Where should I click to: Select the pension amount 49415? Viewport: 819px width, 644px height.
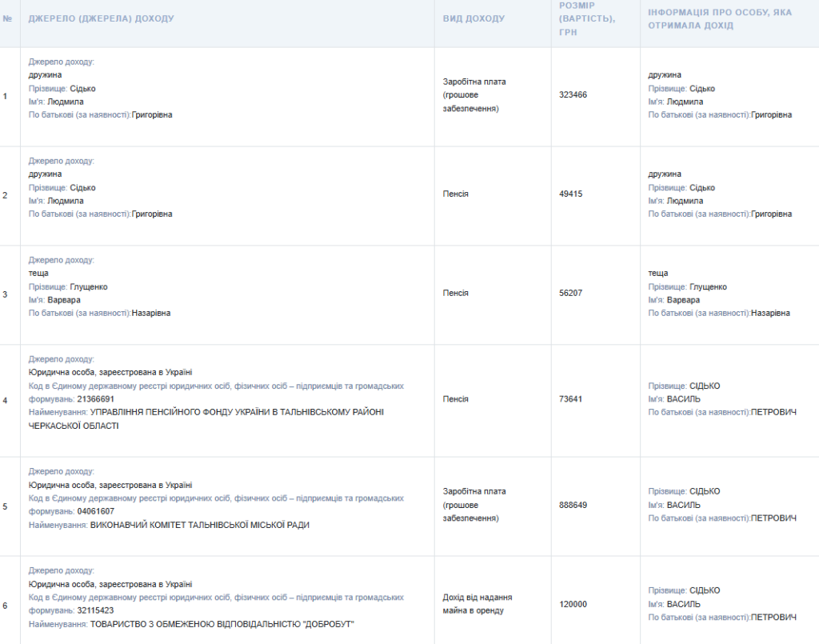(570, 194)
